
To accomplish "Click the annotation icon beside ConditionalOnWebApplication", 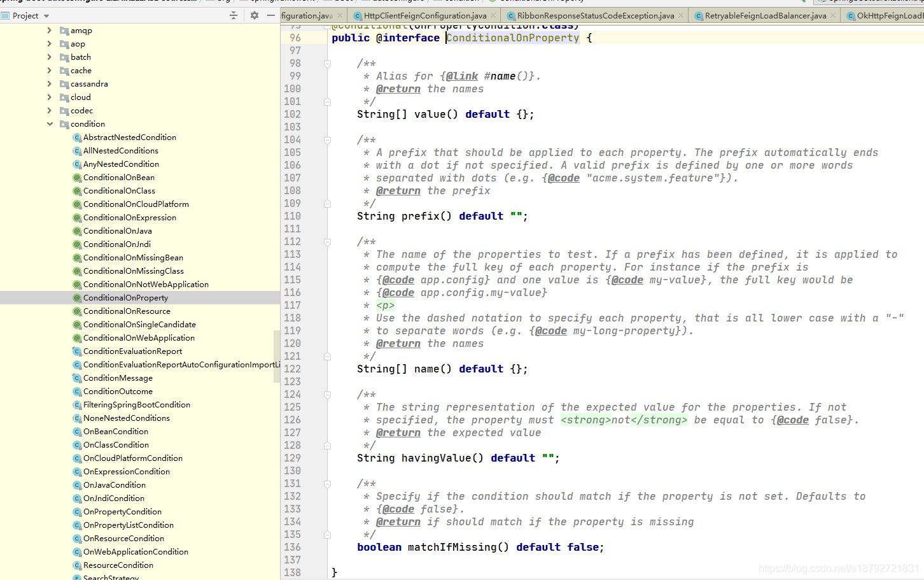I will [77, 338].
